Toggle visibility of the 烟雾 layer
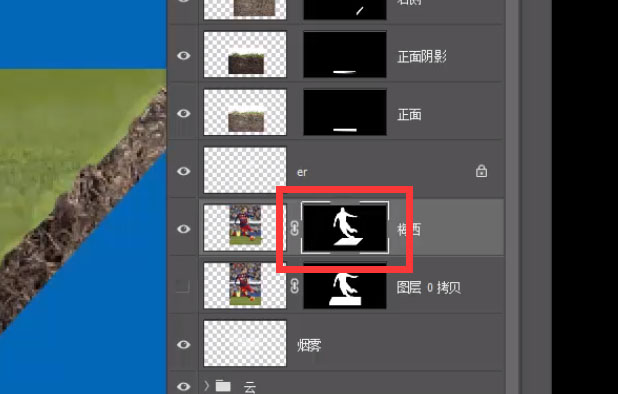Image resolution: width=618 pixels, height=394 pixels. coord(184,345)
